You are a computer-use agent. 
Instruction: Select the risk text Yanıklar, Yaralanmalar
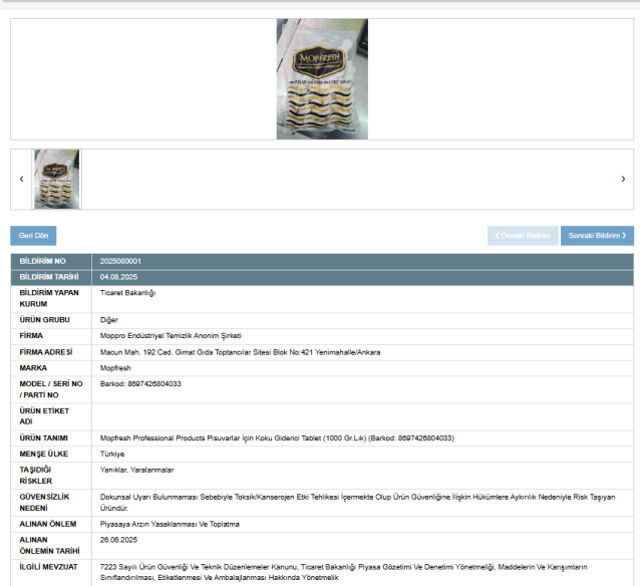click(x=137, y=469)
